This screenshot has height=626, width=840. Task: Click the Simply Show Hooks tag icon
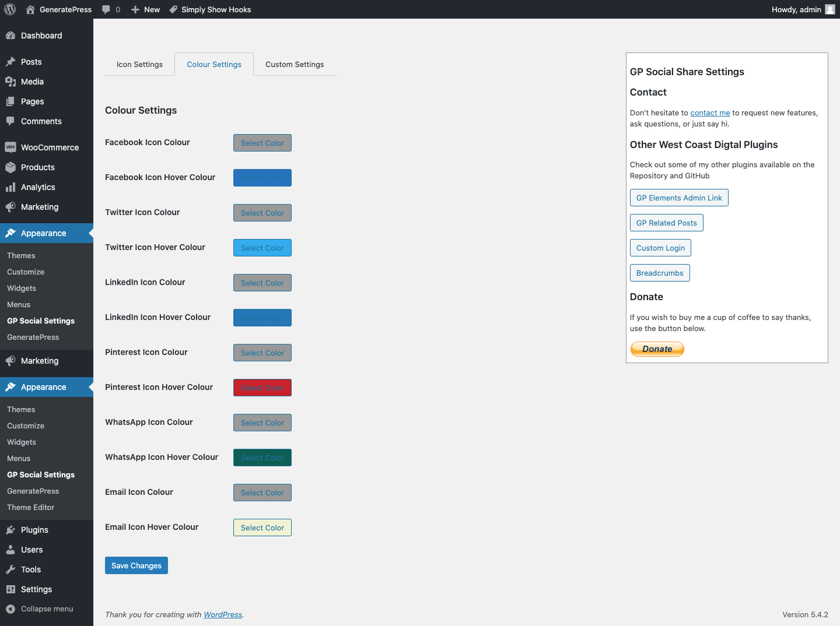click(x=173, y=9)
